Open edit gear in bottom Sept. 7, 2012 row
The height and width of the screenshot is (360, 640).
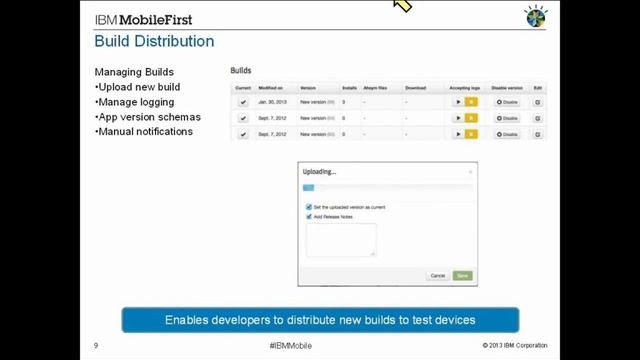pos(538,134)
